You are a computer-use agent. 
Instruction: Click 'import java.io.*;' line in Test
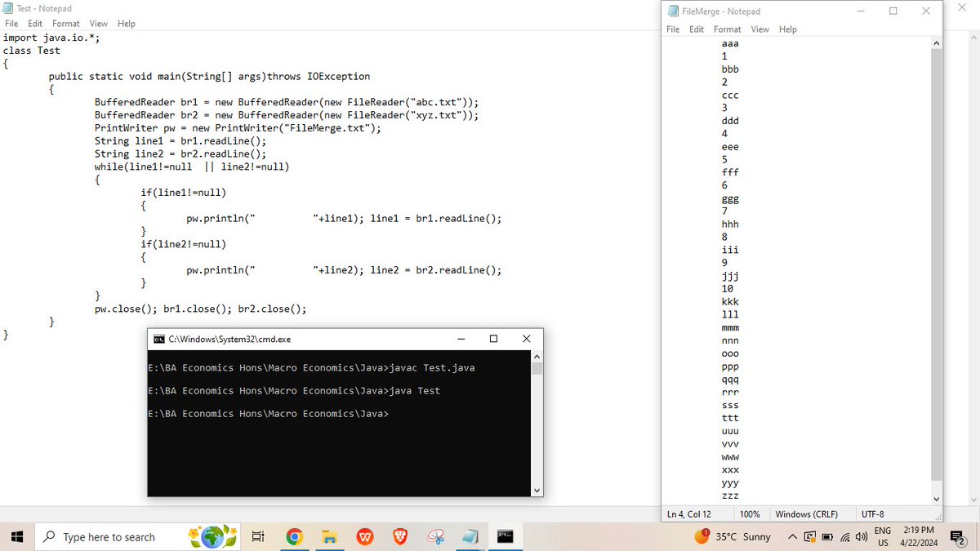pyautogui.click(x=52, y=38)
